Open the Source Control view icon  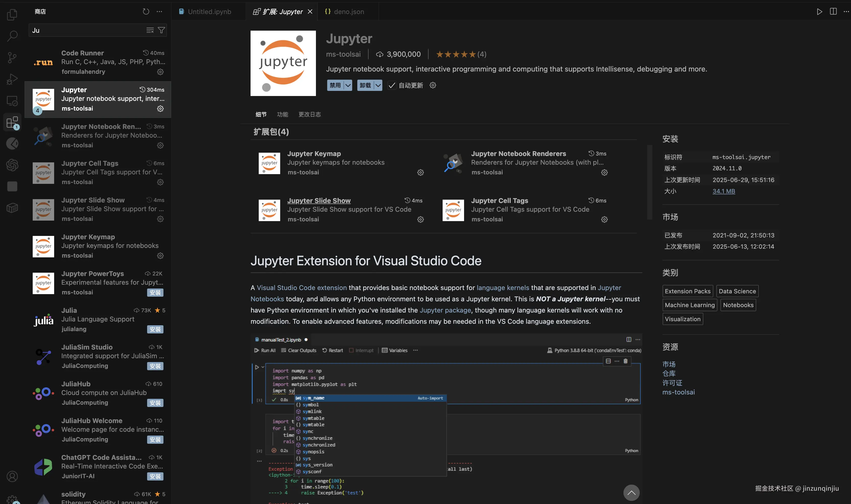pos(12,57)
